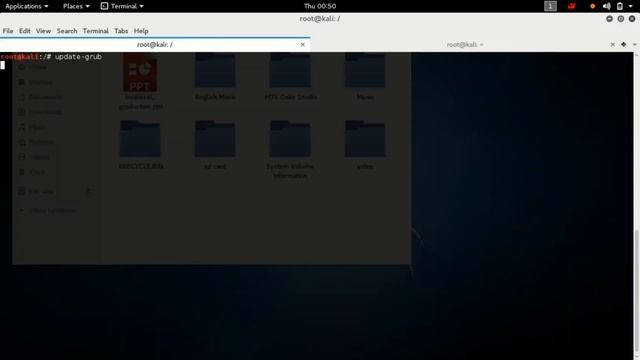Close the root@kali: / tab
This screenshot has height=360, width=640.
click(302, 45)
